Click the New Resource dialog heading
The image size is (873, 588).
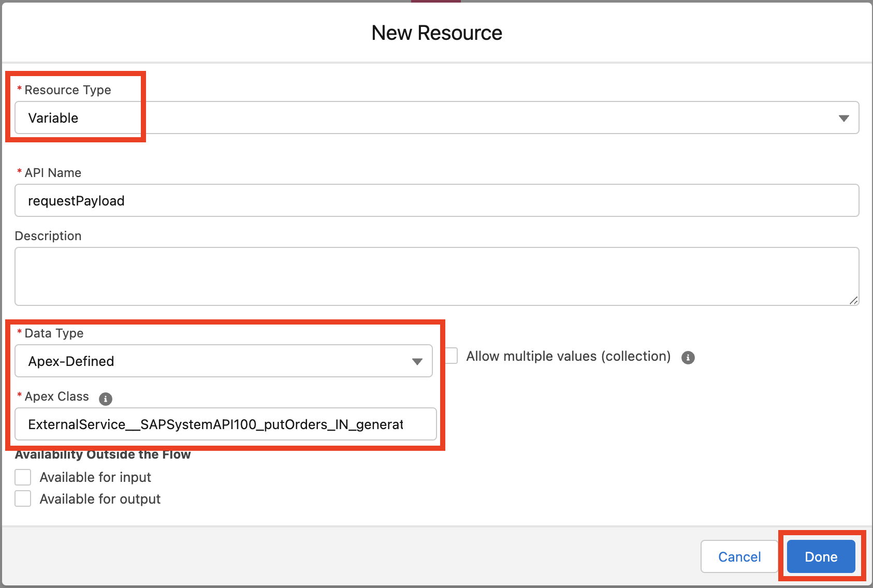point(437,33)
